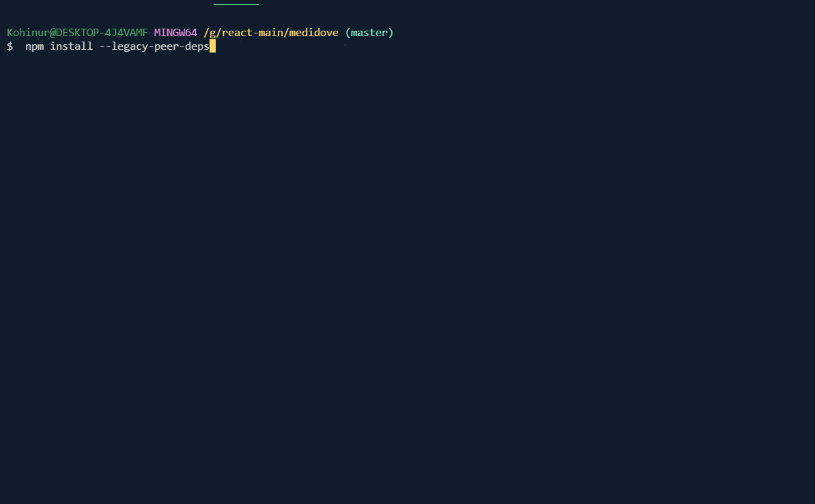
Task: Click the DESKTOP-4J4VAMF hostname text
Action: pos(102,32)
